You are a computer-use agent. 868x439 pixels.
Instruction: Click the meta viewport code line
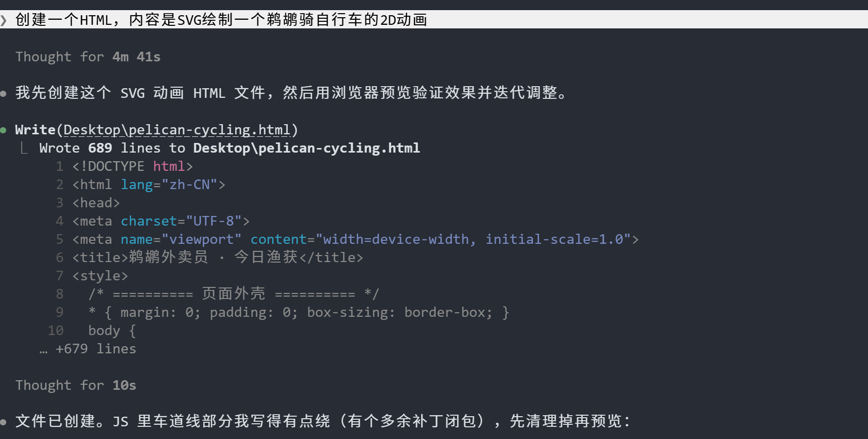point(355,239)
